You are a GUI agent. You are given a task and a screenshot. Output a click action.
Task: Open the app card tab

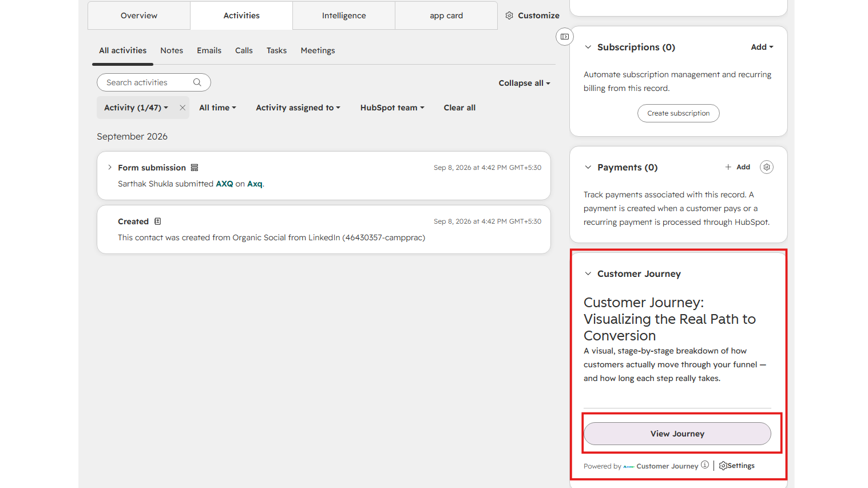pos(446,15)
